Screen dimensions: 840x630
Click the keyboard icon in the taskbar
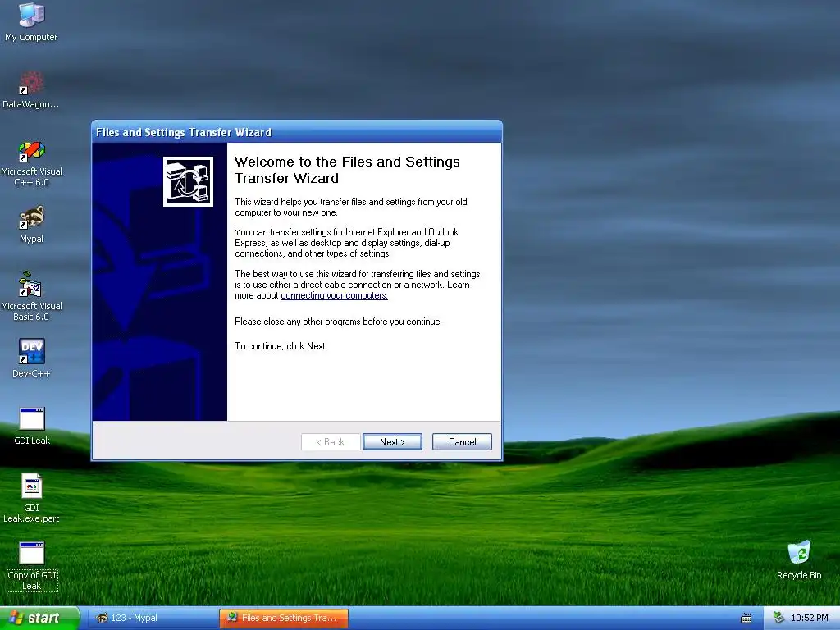746,619
